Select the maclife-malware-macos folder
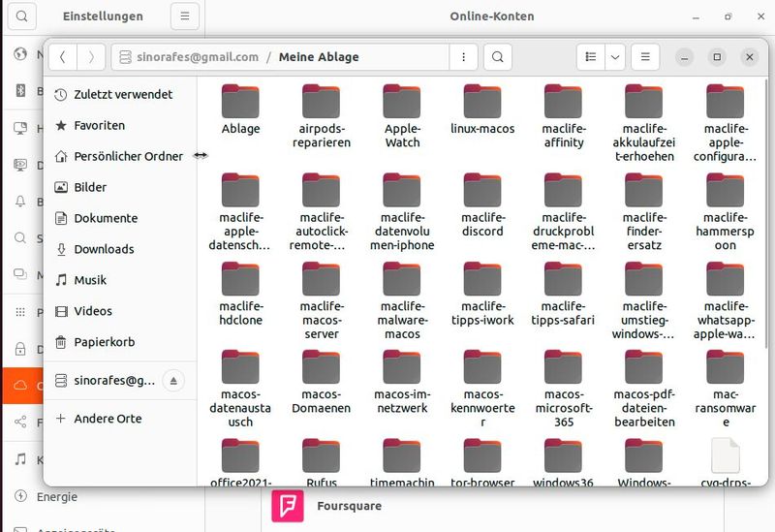The width and height of the screenshot is (775, 532). tap(402, 300)
